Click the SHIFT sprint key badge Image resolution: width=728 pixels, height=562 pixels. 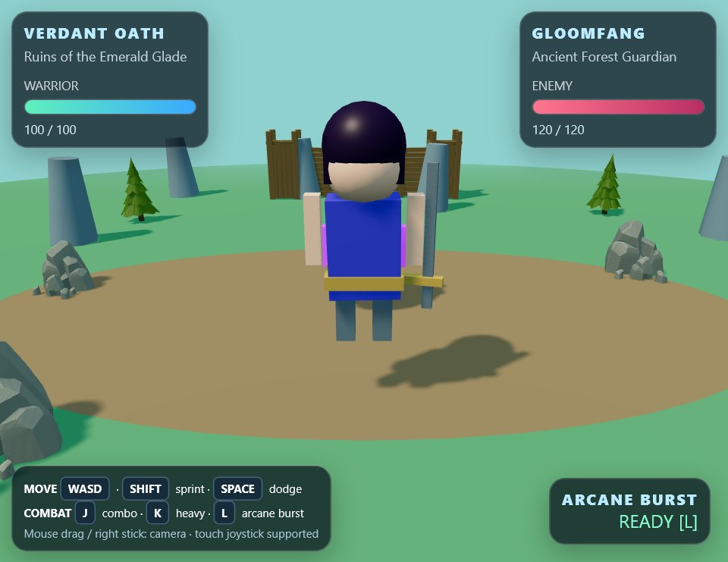click(146, 488)
